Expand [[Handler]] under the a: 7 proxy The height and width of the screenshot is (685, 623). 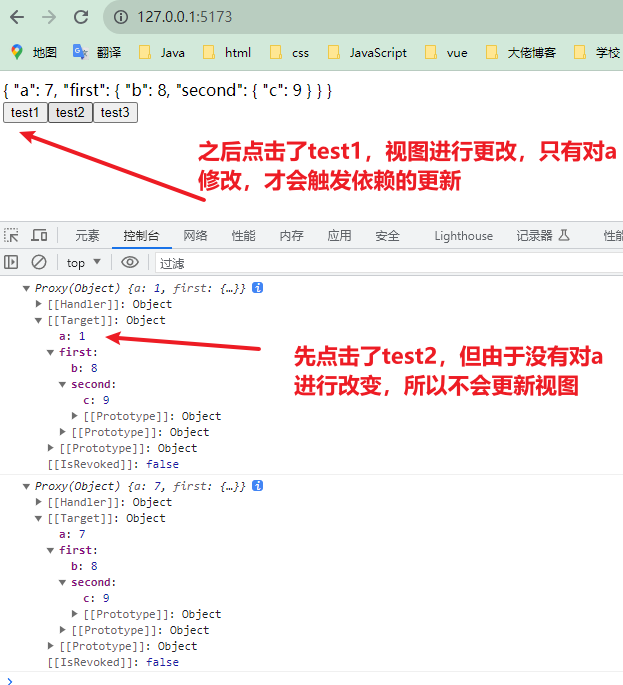click(38, 502)
